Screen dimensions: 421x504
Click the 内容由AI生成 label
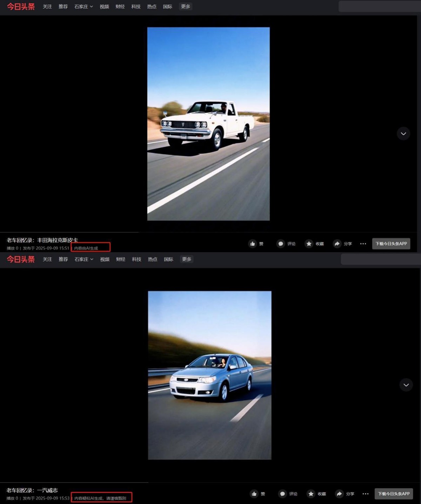86,248
